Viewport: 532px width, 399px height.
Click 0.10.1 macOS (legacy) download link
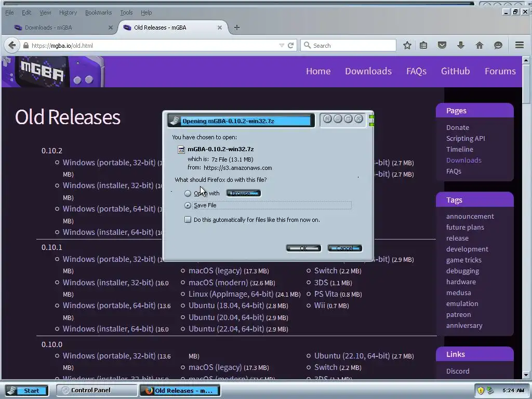pyautogui.click(x=215, y=271)
